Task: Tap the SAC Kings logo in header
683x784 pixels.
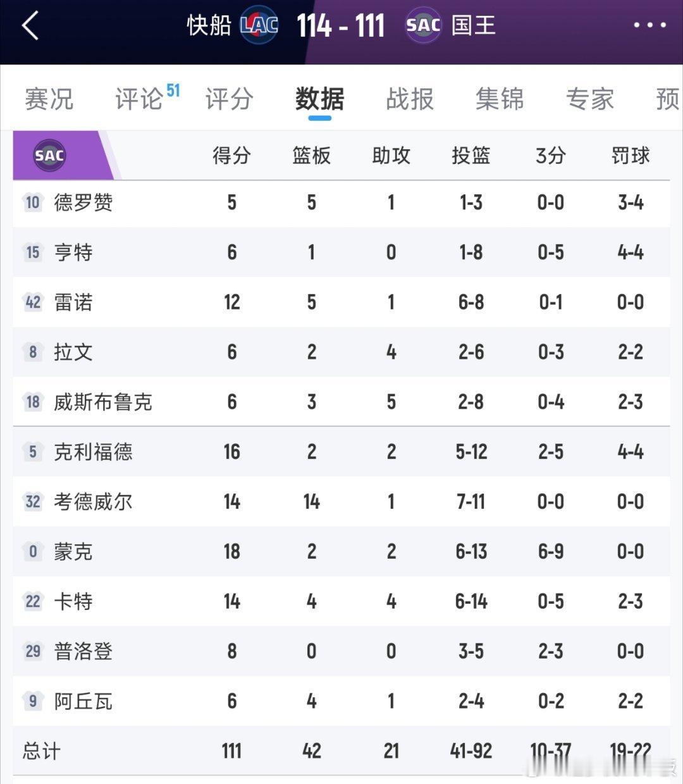Action: point(423,26)
